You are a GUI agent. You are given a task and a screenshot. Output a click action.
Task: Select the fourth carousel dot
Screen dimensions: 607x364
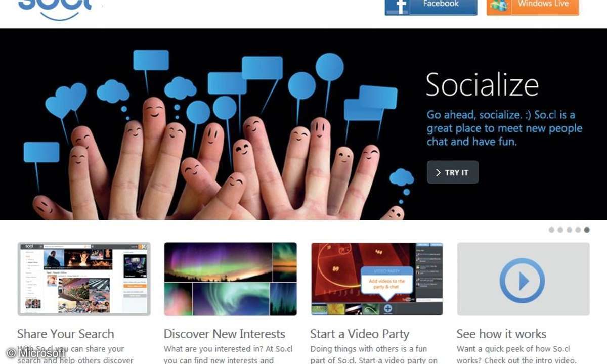click(578, 230)
